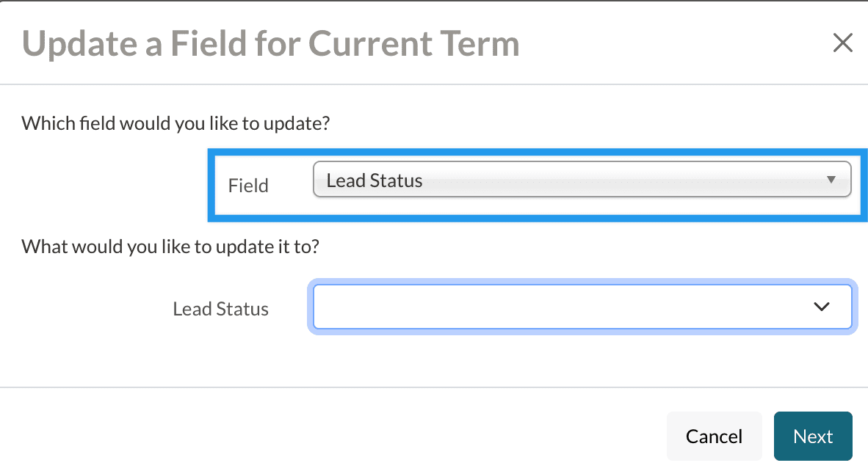Click the chevron in the empty Lead Status box
Screen dimensions: 868x471
click(x=822, y=307)
